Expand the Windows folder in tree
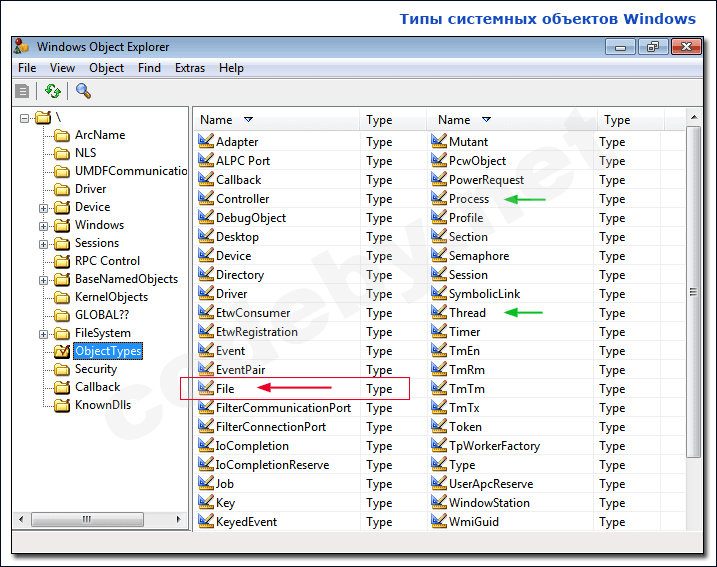 point(43,226)
